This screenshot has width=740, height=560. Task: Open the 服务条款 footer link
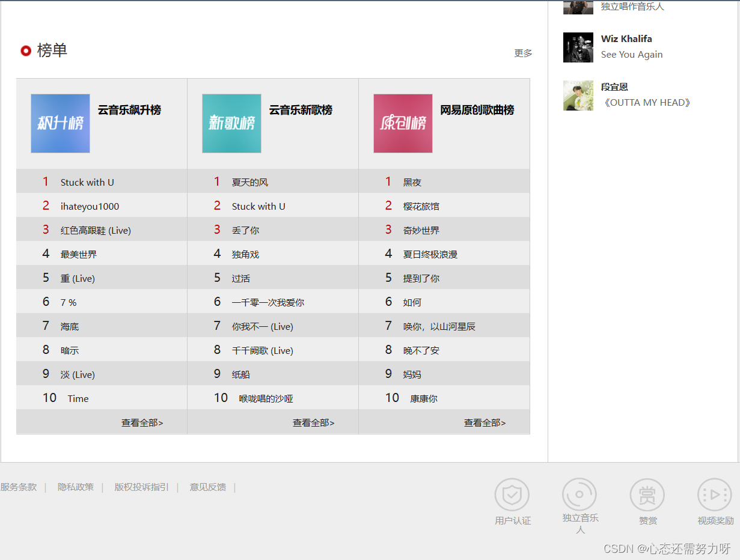tap(19, 487)
